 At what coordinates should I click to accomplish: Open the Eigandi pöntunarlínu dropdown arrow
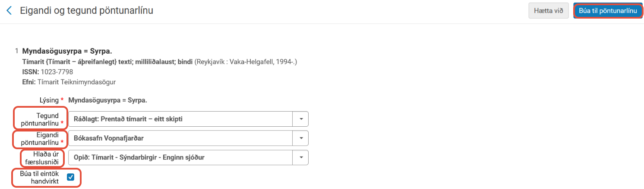(301, 138)
